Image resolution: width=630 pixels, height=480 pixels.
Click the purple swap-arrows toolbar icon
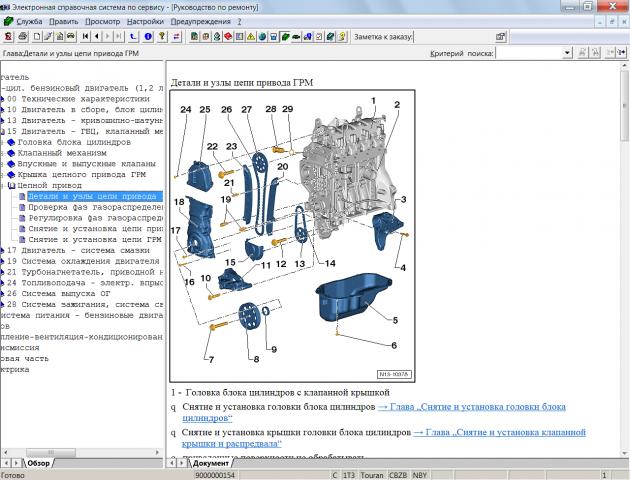pyautogui.click(x=176, y=37)
